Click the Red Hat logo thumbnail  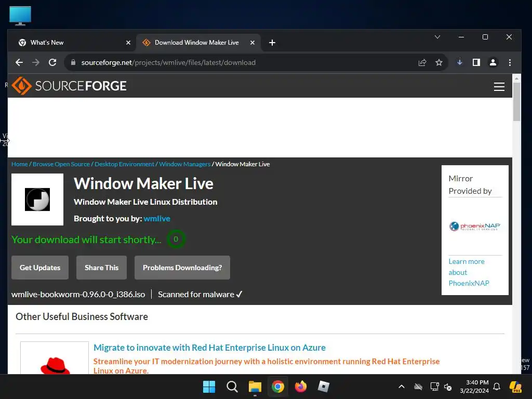coord(55,358)
